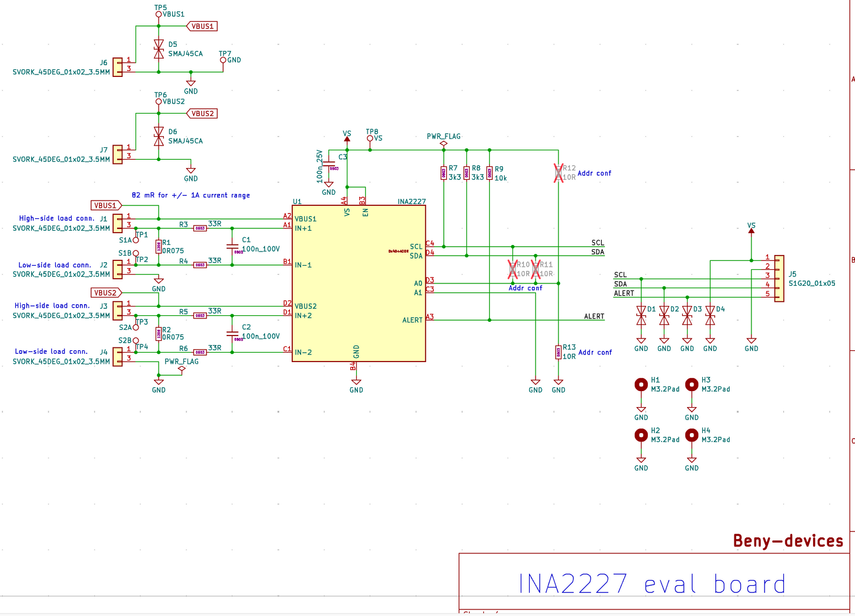Click the 'Addr conf' note beside R12
Image resolution: width=855 pixels, height=616 pixels.
(x=594, y=173)
